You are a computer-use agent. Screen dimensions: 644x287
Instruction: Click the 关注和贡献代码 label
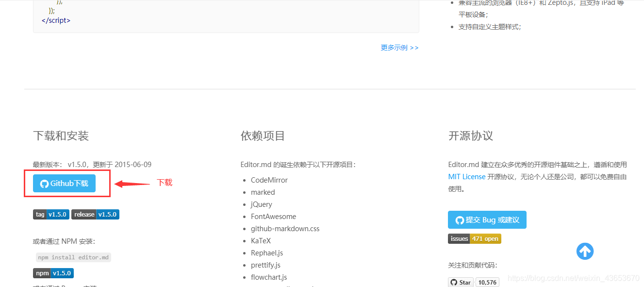(x=473, y=265)
